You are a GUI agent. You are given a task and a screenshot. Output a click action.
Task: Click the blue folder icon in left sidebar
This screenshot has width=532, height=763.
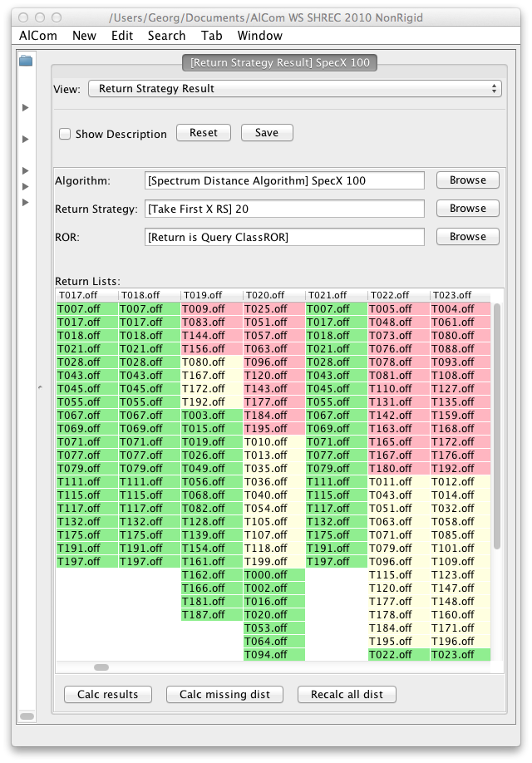(x=26, y=60)
